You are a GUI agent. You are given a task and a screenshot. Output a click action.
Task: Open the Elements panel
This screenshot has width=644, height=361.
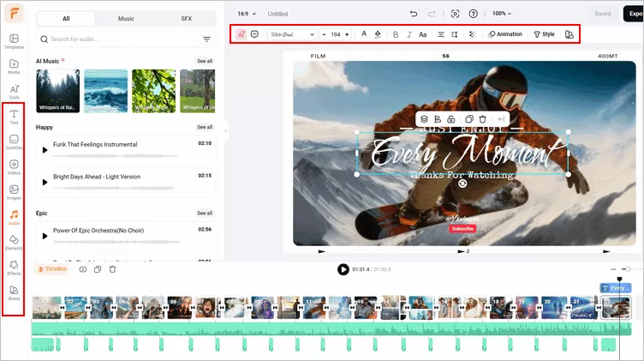tap(14, 242)
